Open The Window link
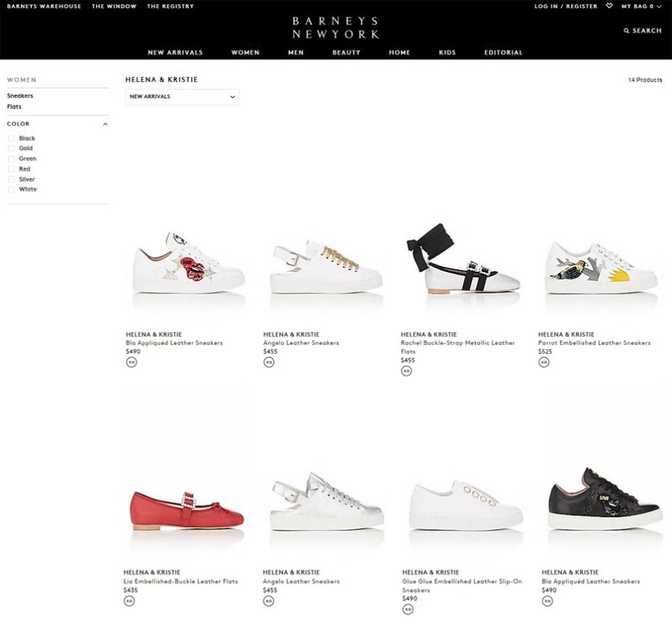 (114, 6)
